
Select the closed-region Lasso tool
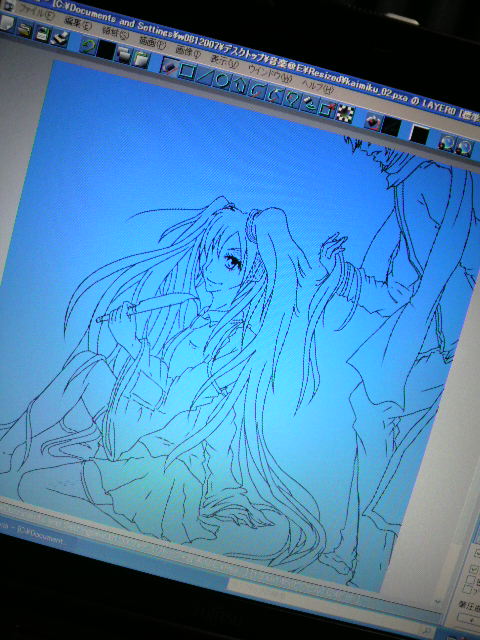tap(291, 99)
